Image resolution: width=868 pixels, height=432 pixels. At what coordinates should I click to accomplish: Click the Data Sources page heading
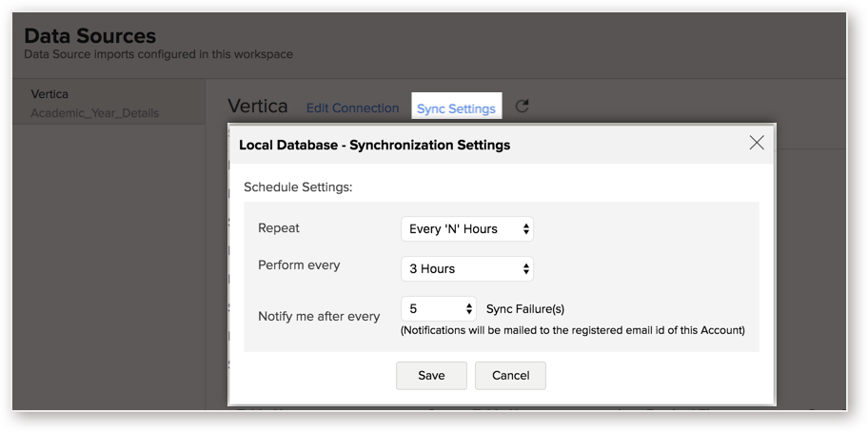coord(90,36)
